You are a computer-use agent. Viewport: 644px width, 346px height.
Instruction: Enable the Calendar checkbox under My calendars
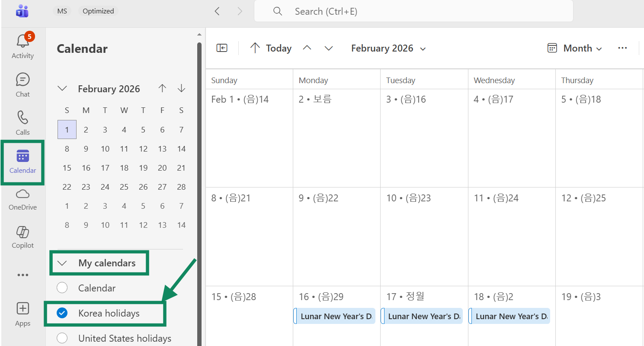tap(62, 288)
